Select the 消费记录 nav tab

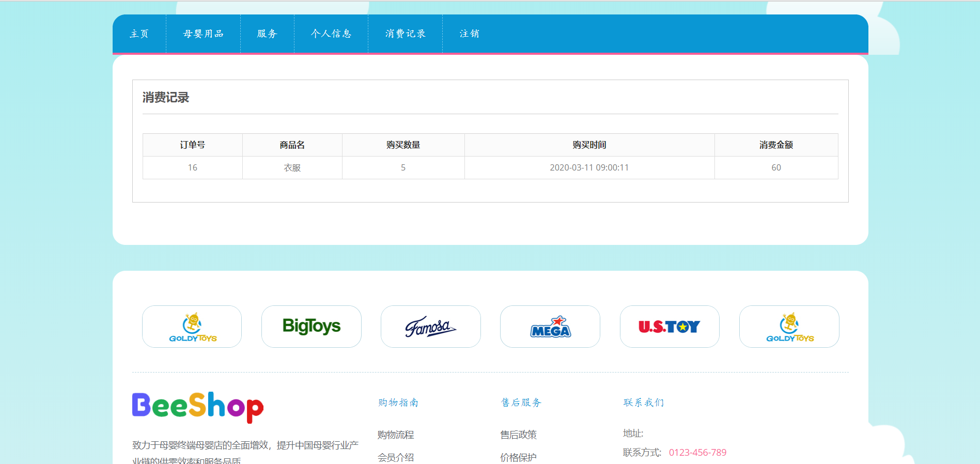point(406,34)
